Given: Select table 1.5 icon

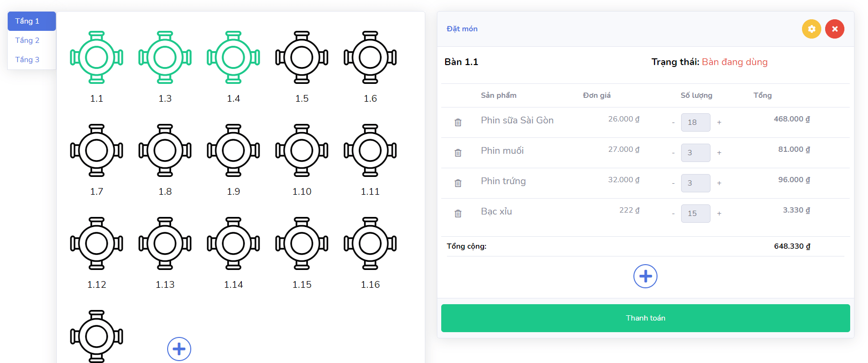Looking at the screenshot, I should [x=302, y=57].
